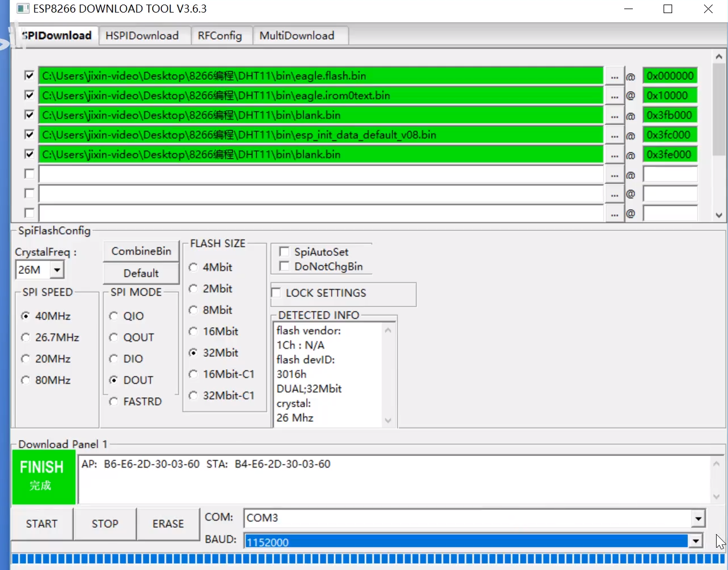Click the eagle.flash.bin file path field
728x570 pixels.
(x=321, y=76)
